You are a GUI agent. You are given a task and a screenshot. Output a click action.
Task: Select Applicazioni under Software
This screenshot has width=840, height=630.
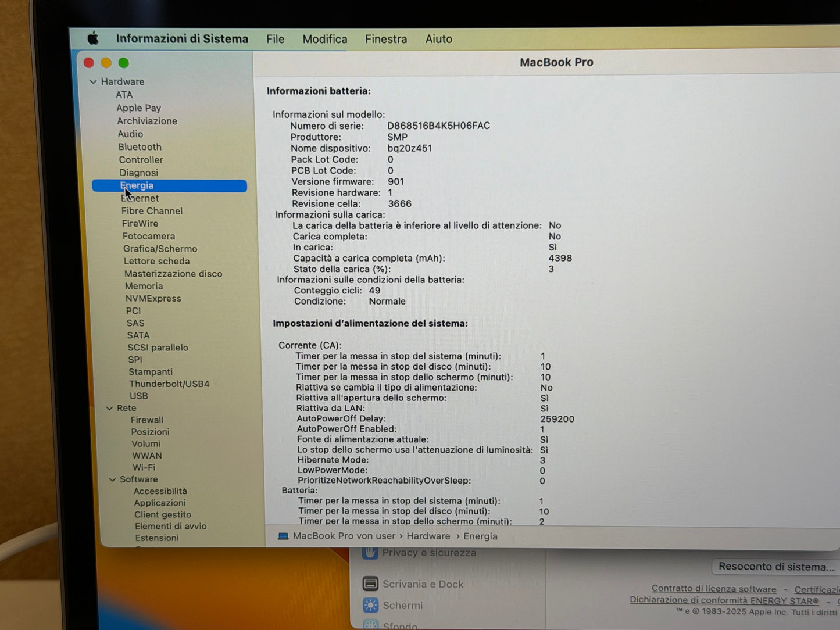click(160, 503)
